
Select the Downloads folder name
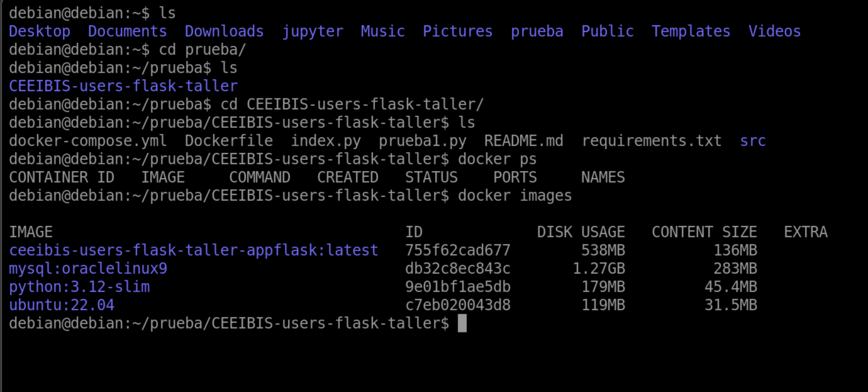pos(224,31)
